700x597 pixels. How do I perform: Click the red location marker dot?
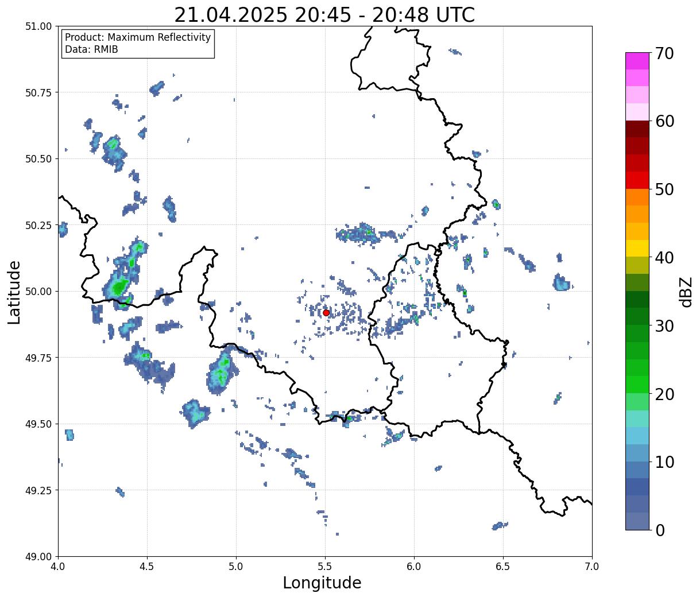coord(326,313)
